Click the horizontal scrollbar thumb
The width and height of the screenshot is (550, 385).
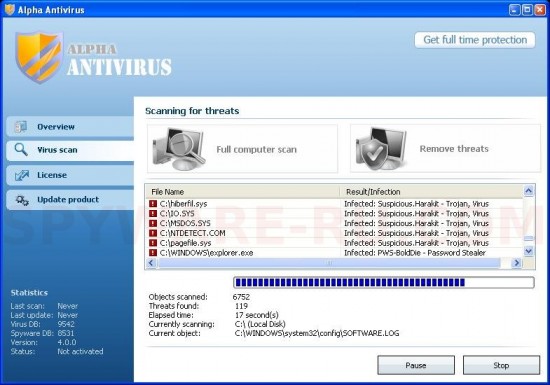[329, 263]
